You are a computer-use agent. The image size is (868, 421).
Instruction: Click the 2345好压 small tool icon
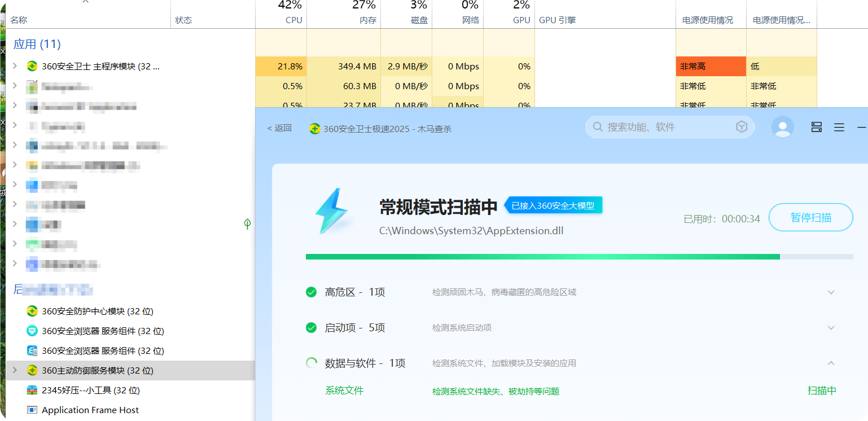pyautogui.click(x=32, y=390)
